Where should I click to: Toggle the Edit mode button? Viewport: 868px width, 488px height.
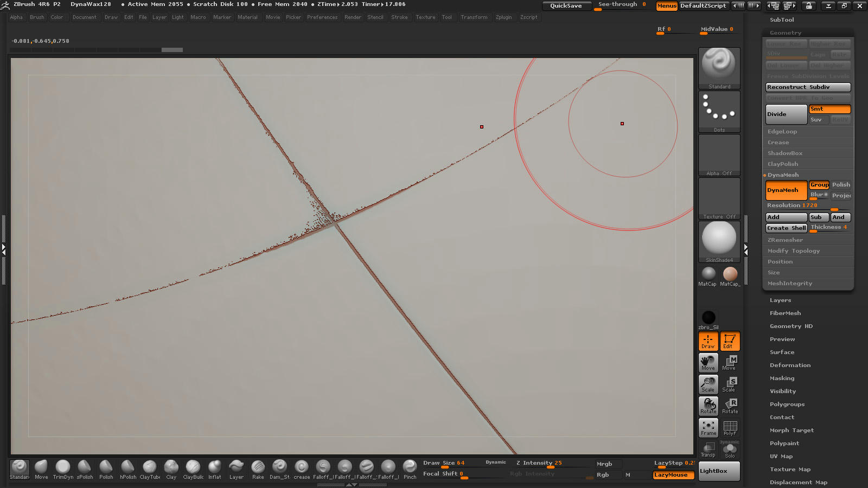[x=730, y=341]
